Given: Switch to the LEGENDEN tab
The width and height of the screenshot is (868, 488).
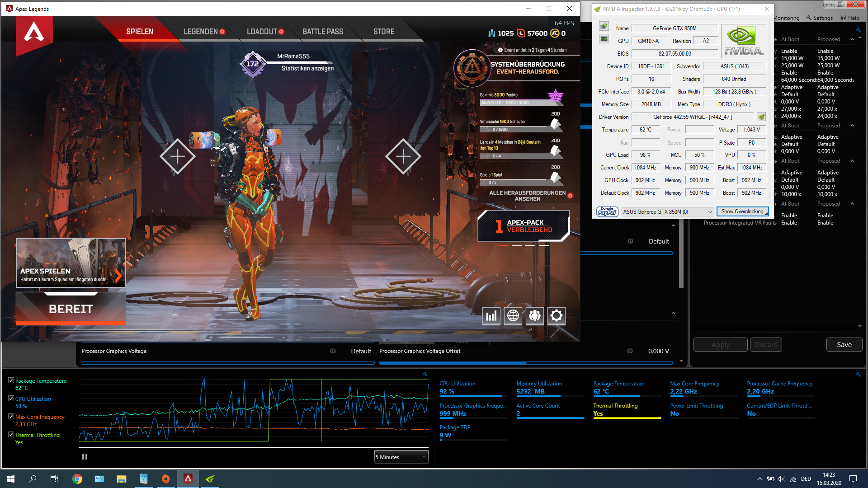Looking at the screenshot, I should (x=202, y=31).
